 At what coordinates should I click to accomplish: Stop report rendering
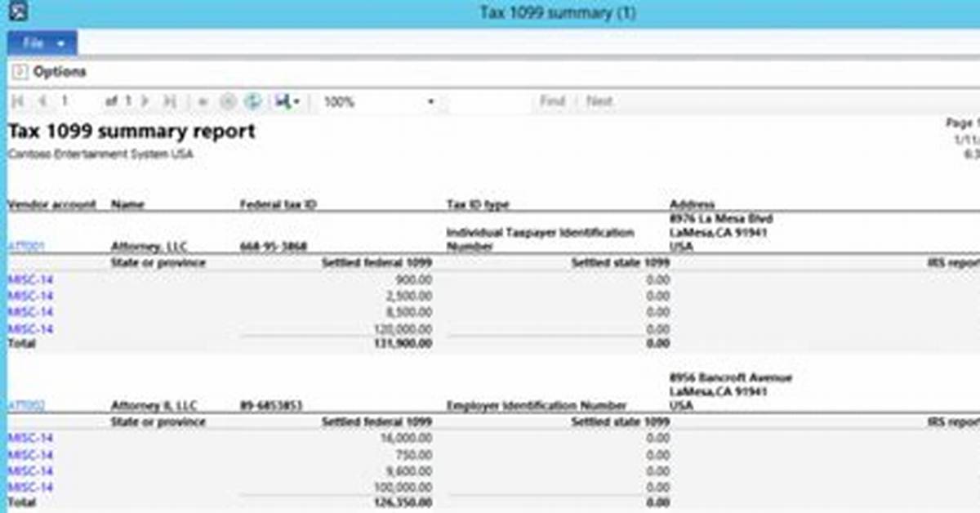229,101
